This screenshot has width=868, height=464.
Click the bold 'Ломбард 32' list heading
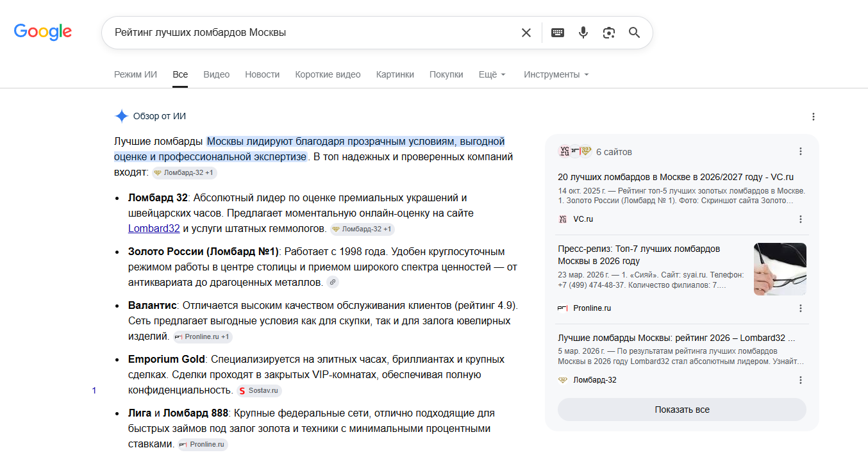click(158, 197)
